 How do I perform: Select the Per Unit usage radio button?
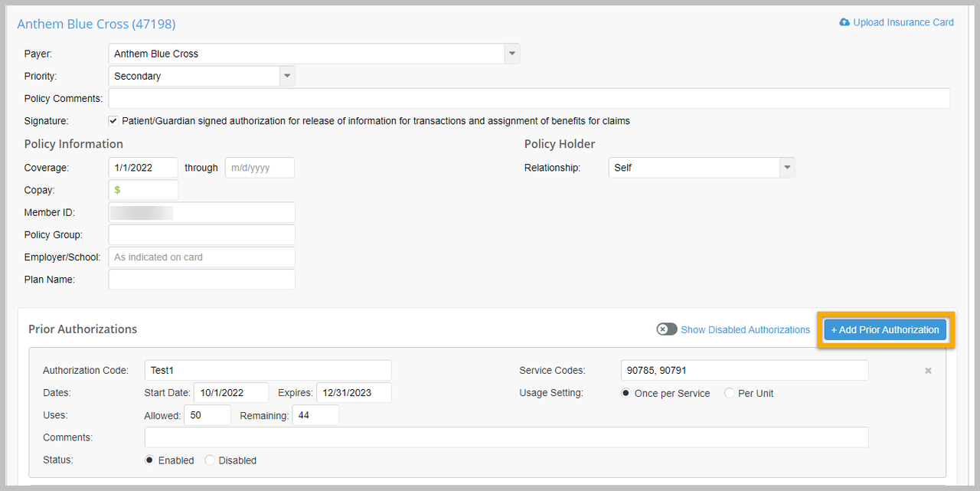(730, 393)
